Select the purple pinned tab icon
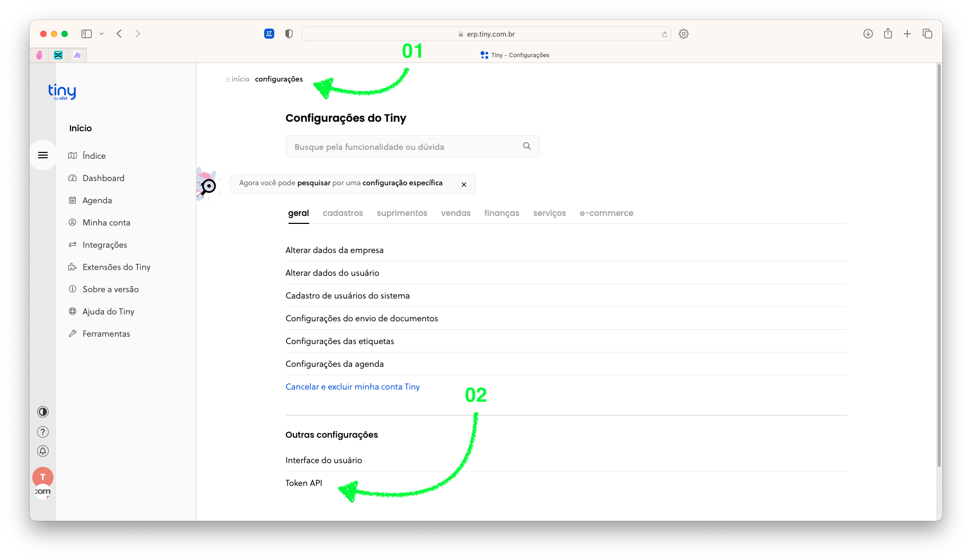The width and height of the screenshot is (972, 560). (x=77, y=55)
